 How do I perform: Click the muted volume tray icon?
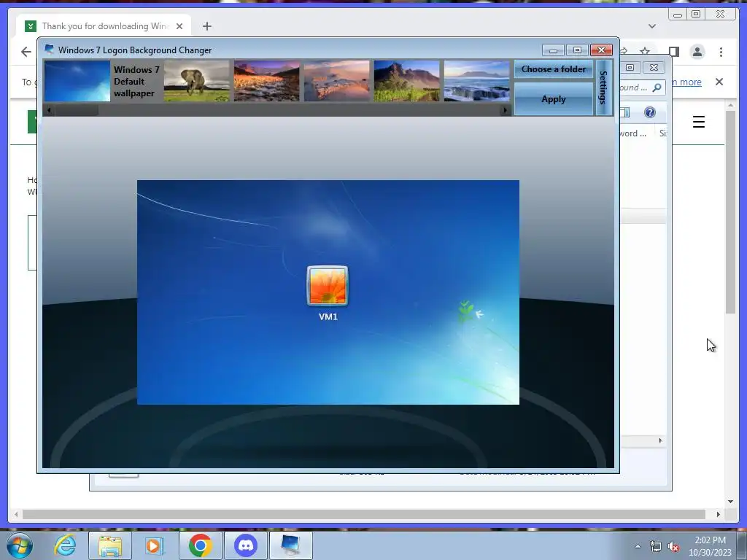pos(673,547)
